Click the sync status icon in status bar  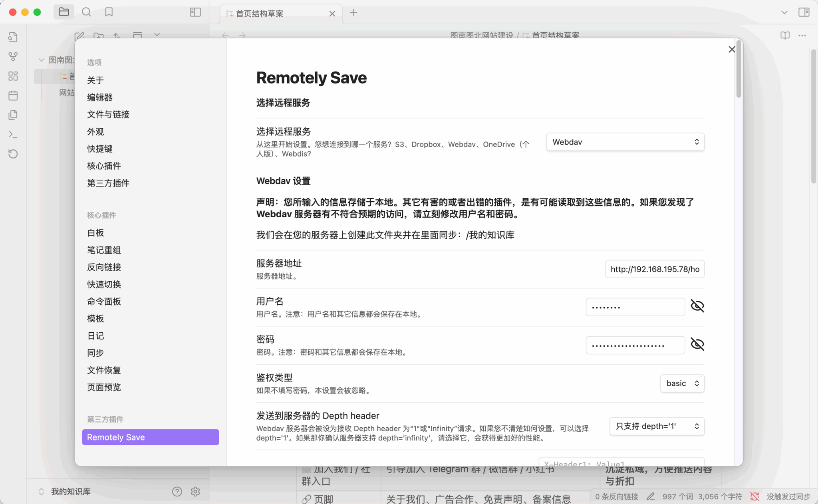click(x=754, y=496)
